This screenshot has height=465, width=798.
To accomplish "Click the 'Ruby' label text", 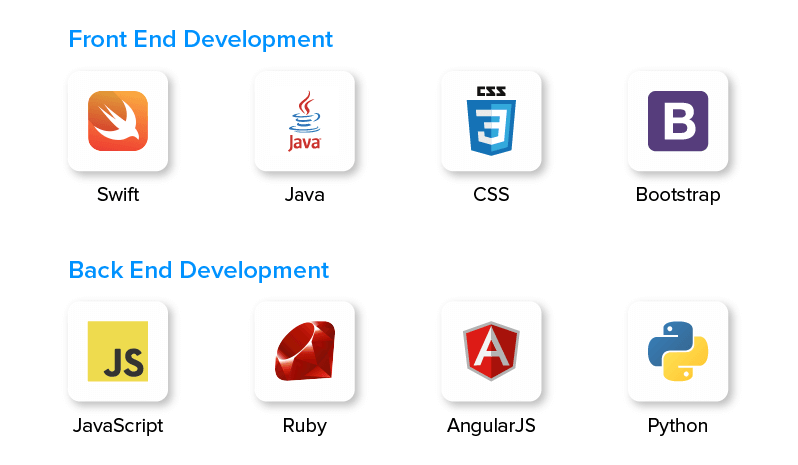I will (304, 426).
